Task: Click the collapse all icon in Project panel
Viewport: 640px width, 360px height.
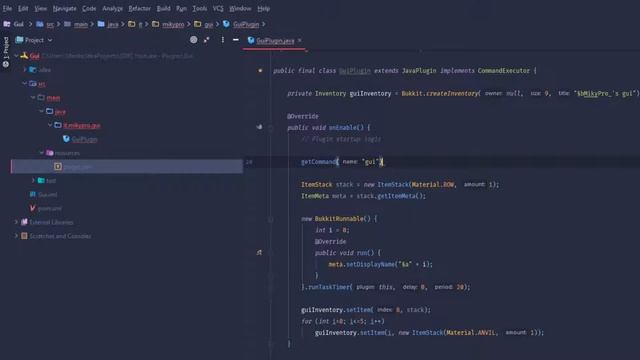Action: click(207, 40)
